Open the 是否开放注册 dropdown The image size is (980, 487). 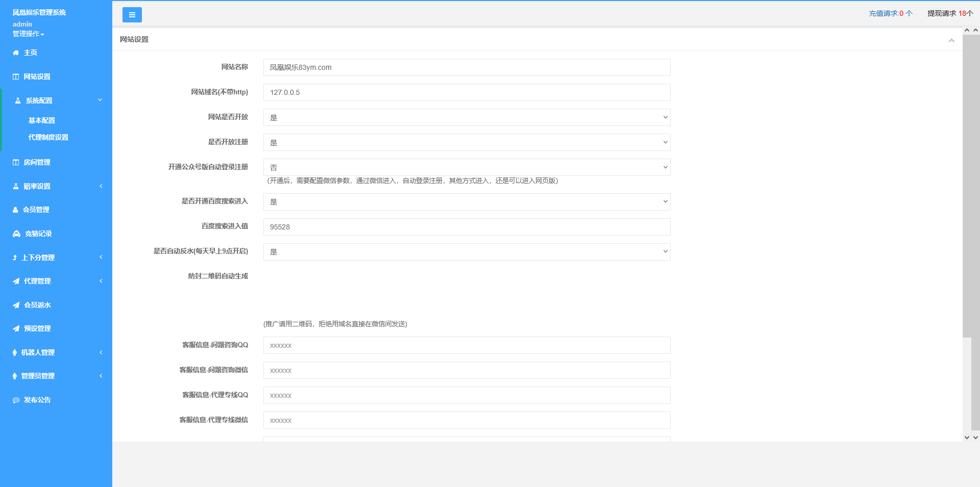(x=467, y=142)
